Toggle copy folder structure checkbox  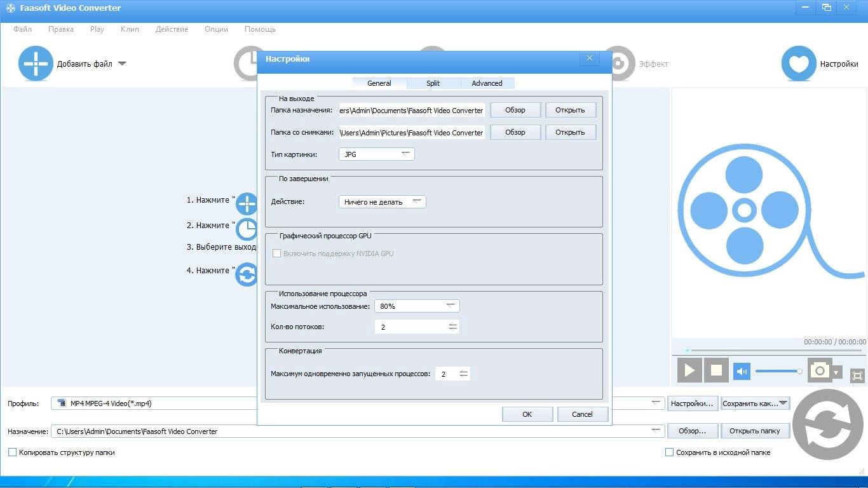click(12, 452)
